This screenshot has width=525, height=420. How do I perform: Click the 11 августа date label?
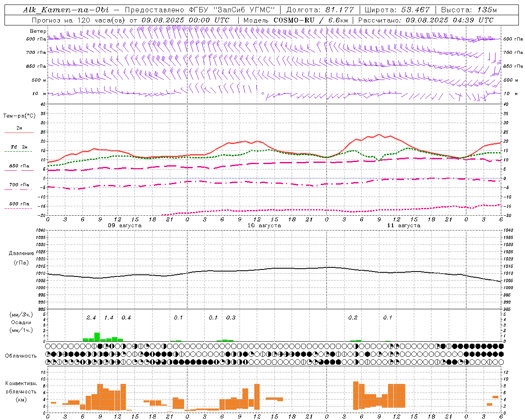coord(404,226)
